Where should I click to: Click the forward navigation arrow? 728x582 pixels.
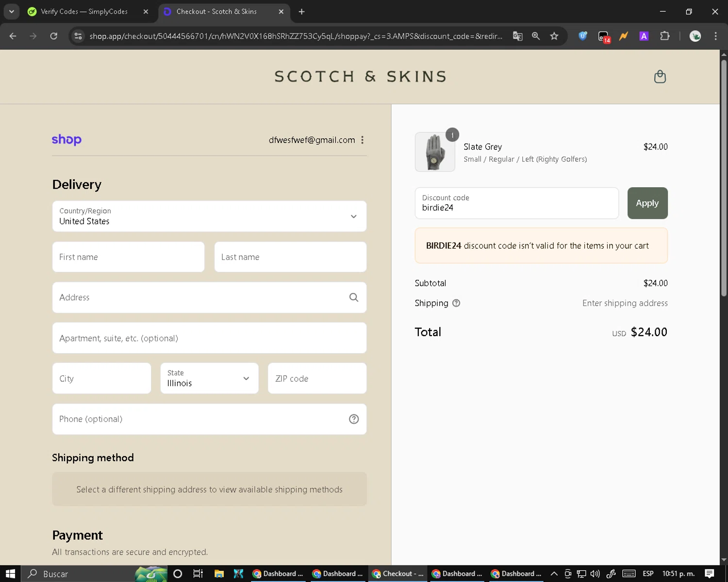pos(33,36)
